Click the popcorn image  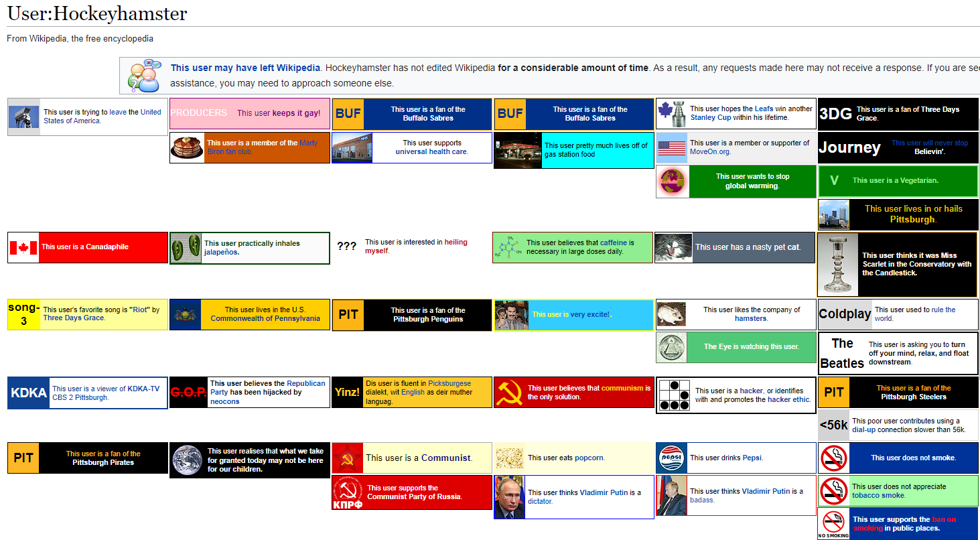(x=510, y=458)
